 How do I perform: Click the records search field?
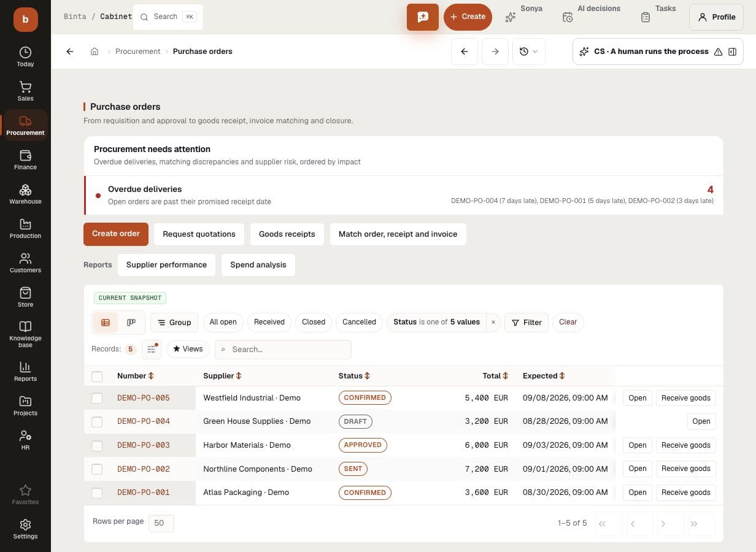click(x=283, y=350)
